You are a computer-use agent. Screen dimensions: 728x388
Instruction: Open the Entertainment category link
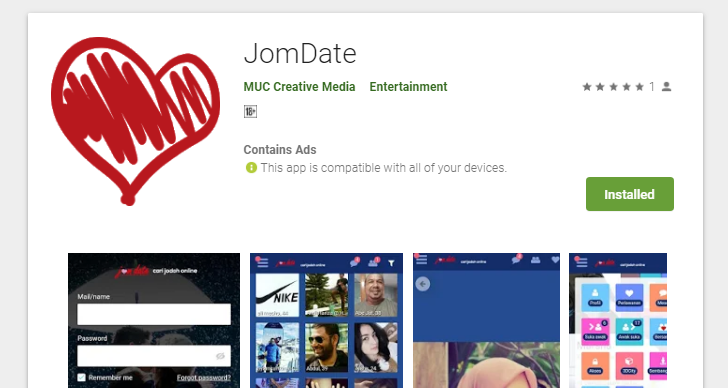(409, 87)
